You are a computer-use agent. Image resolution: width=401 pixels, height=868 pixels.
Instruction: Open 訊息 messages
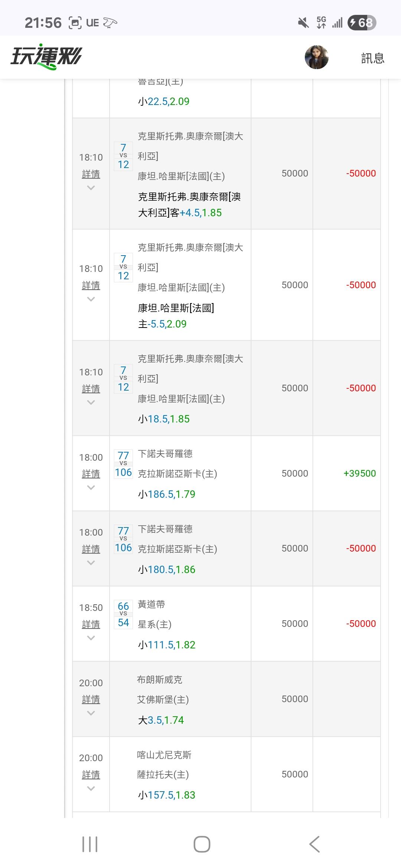pyautogui.click(x=372, y=58)
